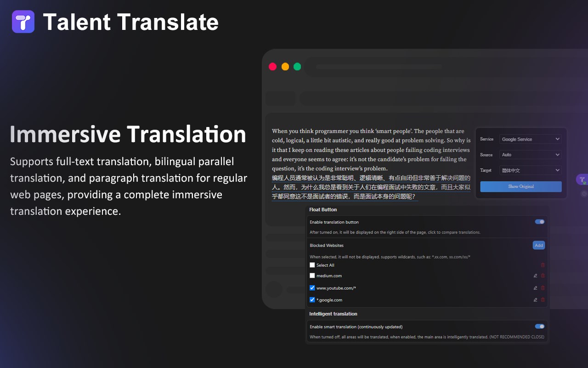Click the Intelligent translation section heading

[x=333, y=314]
